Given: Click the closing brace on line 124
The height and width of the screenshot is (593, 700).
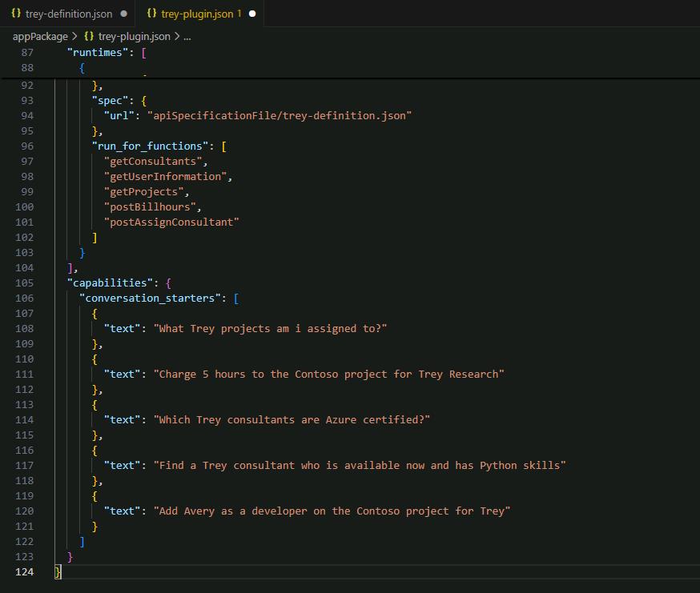Looking at the screenshot, I should 58,572.
